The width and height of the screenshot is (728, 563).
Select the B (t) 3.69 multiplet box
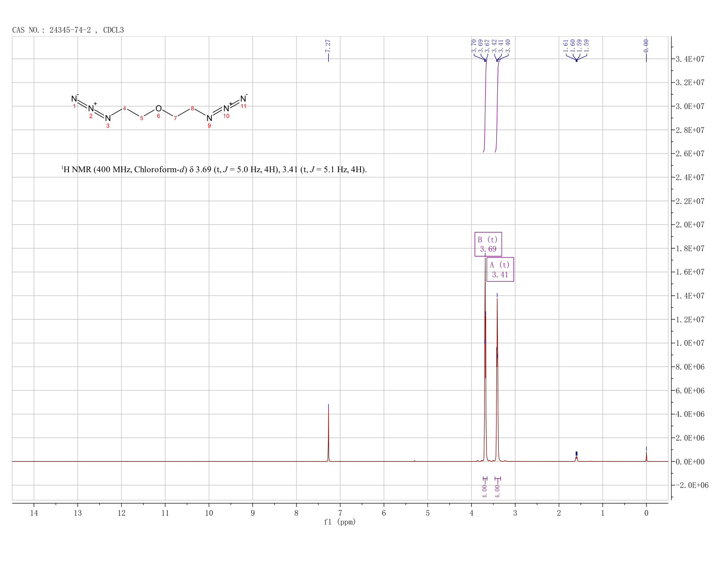click(488, 244)
